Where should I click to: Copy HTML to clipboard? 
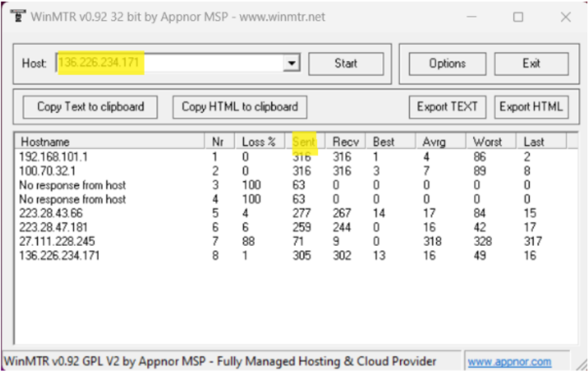tap(240, 107)
